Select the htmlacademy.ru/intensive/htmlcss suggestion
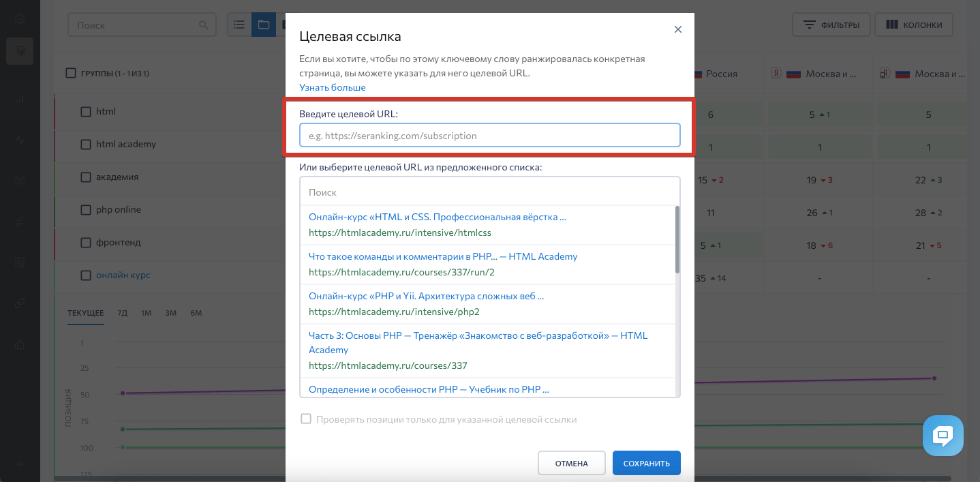Screen dimensions: 980x482 [487, 225]
